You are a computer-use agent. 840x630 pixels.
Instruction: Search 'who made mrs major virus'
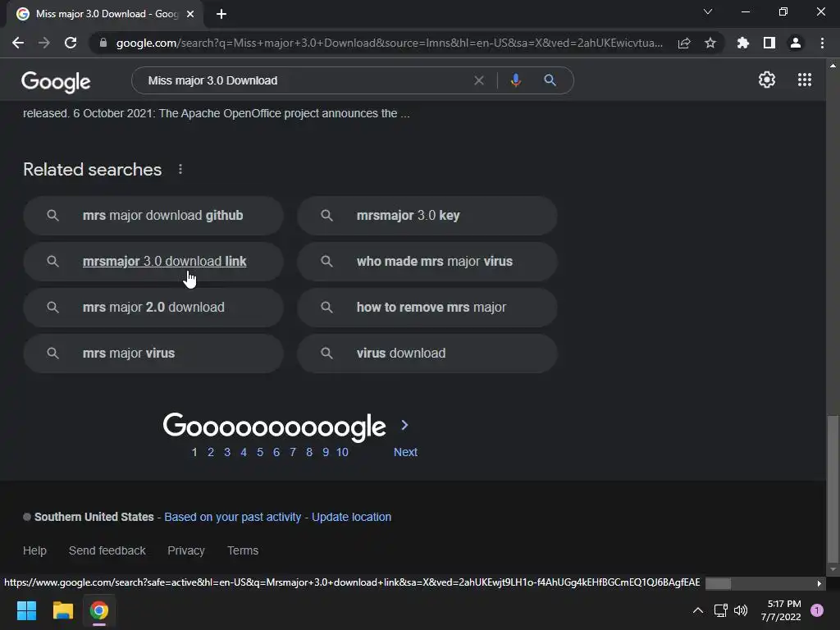(x=427, y=262)
